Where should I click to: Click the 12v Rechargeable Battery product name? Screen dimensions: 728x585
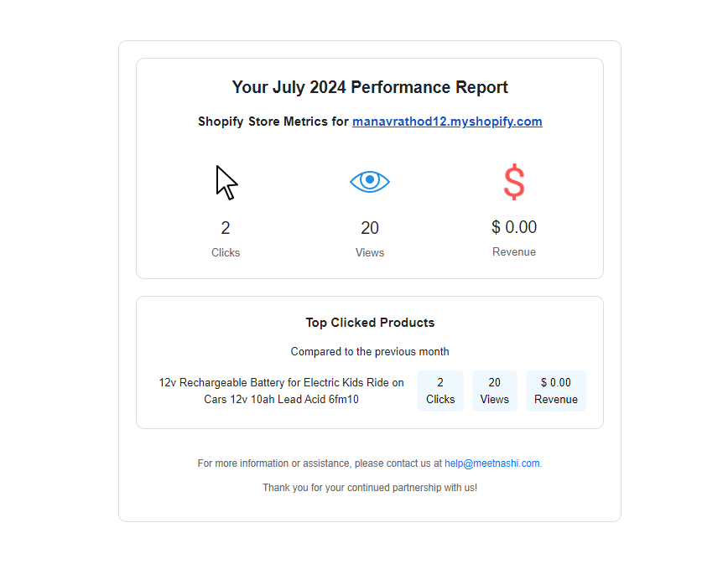(281, 391)
